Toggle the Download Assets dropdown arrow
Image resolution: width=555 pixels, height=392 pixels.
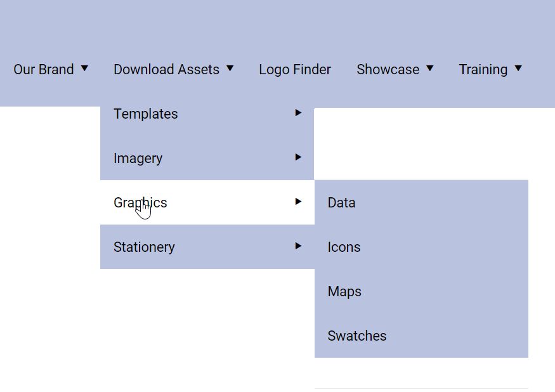[x=230, y=68]
